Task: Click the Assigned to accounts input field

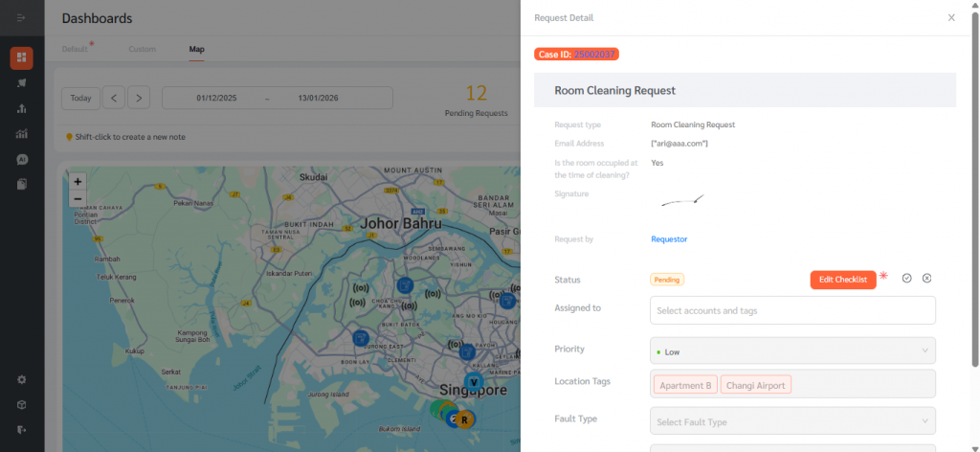Action: (x=792, y=310)
